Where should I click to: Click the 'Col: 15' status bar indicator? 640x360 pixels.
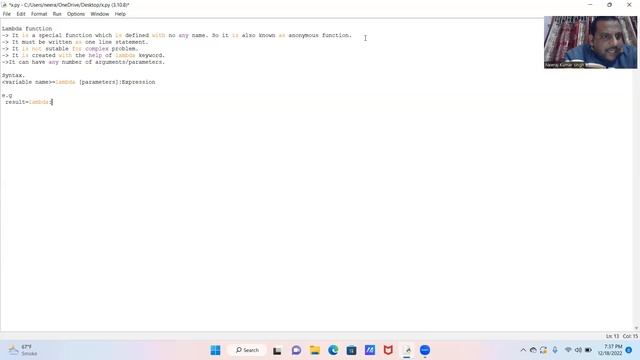(x=630, y=336)
